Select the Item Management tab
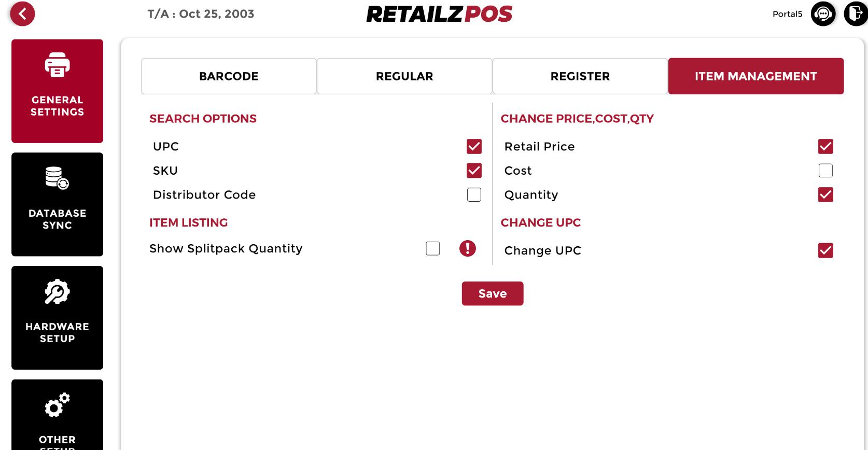Viewport: 868px width, 450px height. point(755,76)
